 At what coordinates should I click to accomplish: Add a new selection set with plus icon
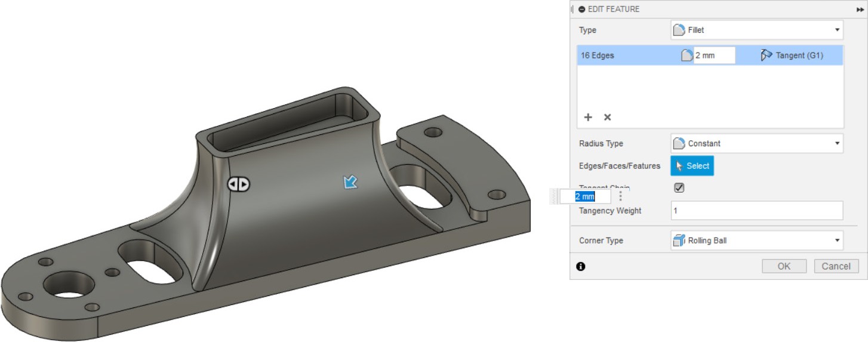pyautogui.click(x=588, y=117)
